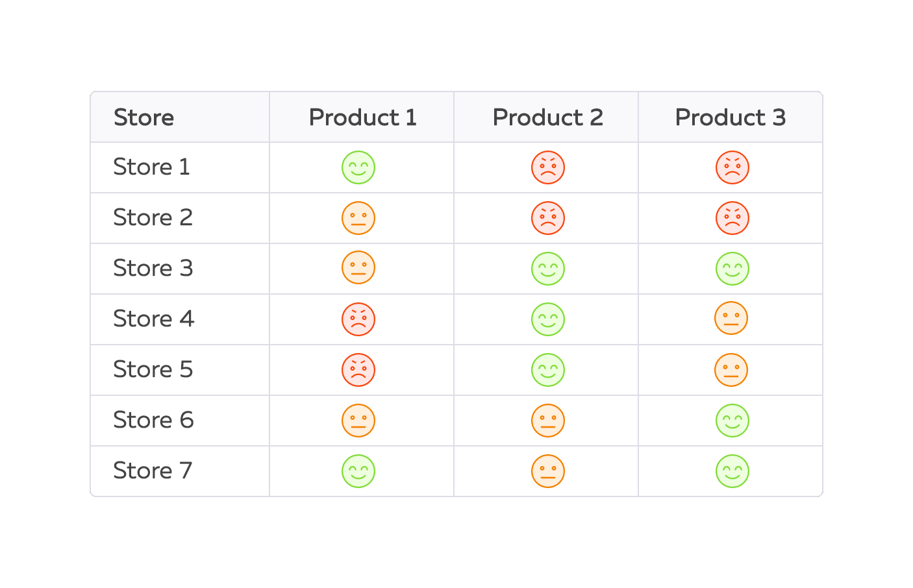Screen dimensions: 913x588
Task: Click Store 7 Product 2 neutral face icon
Action: [x=548, y=471]
